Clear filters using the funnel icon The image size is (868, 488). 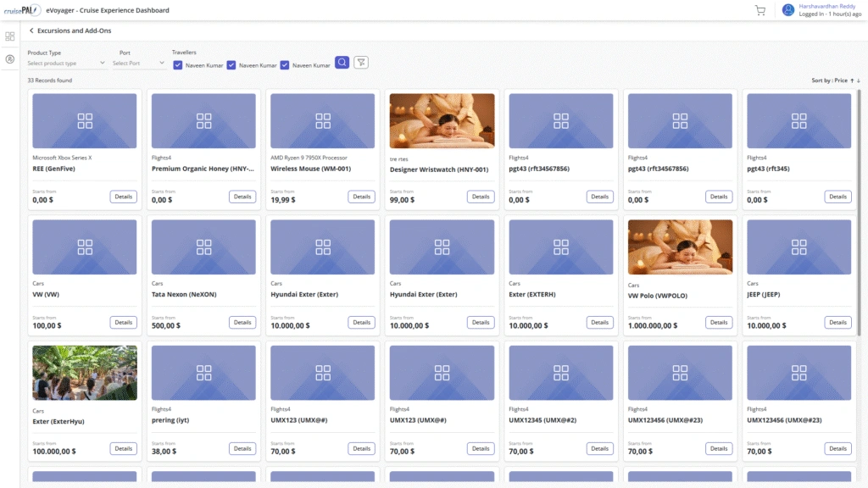361,62
